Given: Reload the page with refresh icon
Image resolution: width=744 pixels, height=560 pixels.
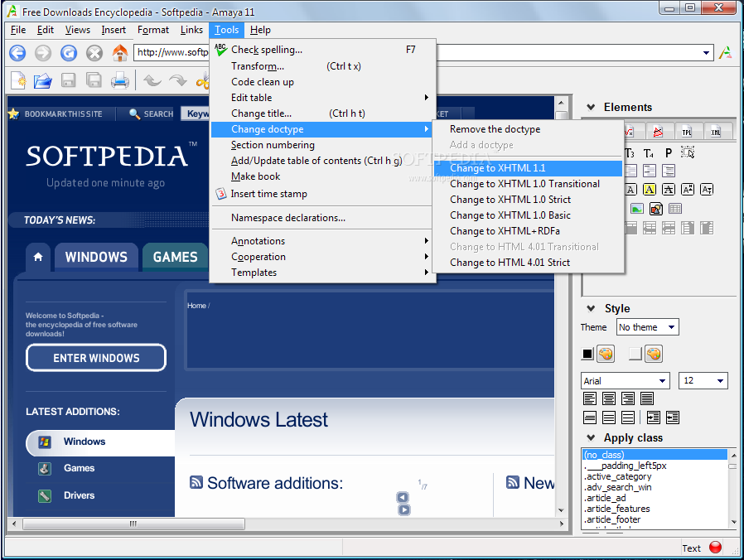Looking at the screenshot, I should click(x=69, y=53).
